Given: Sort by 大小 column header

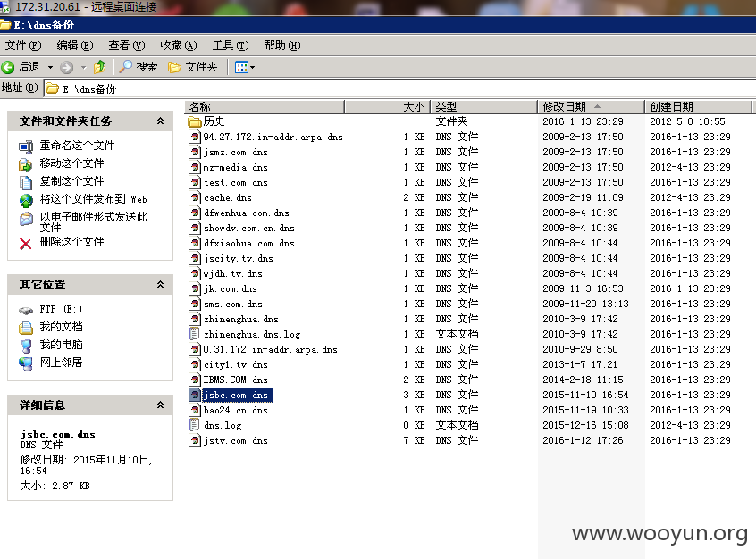Looking at the screenshot, I should coord(387,106).
